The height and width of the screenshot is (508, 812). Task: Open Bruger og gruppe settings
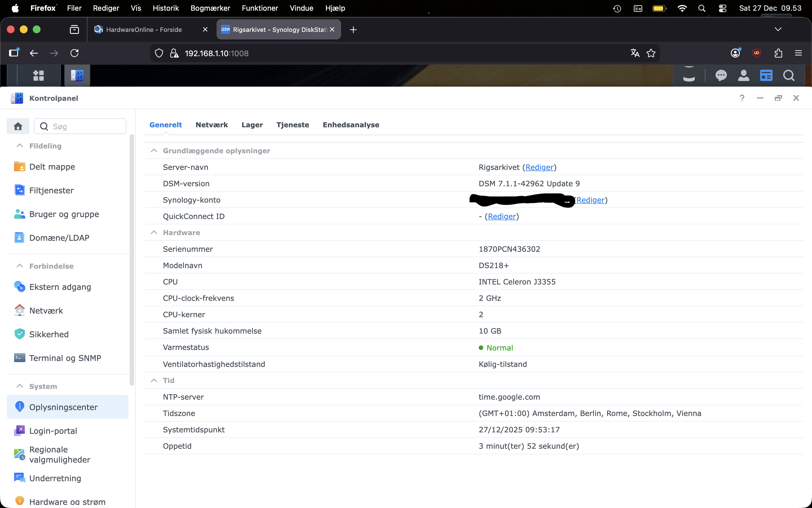pos(68,214)
